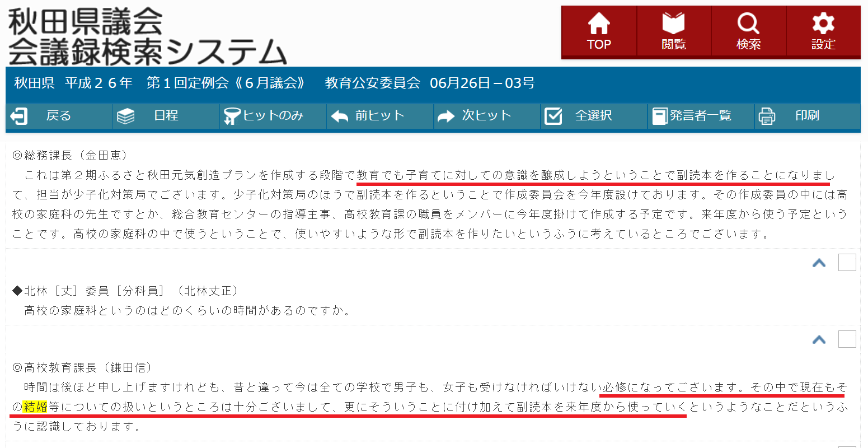The width and height of the screenshot is (868, 448).
Task: Check the box for 北林委員 statement
Action: pos(847,339)
